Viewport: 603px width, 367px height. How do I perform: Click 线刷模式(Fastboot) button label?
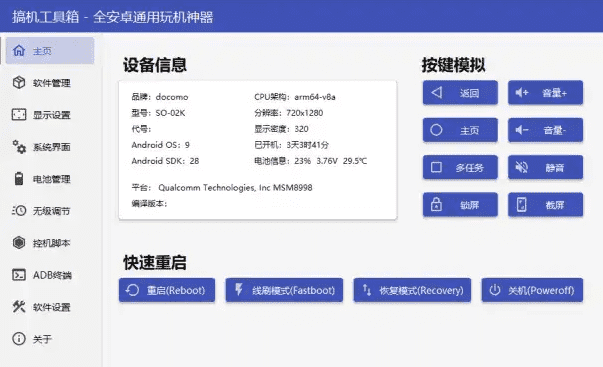click(x=293, y=290)
